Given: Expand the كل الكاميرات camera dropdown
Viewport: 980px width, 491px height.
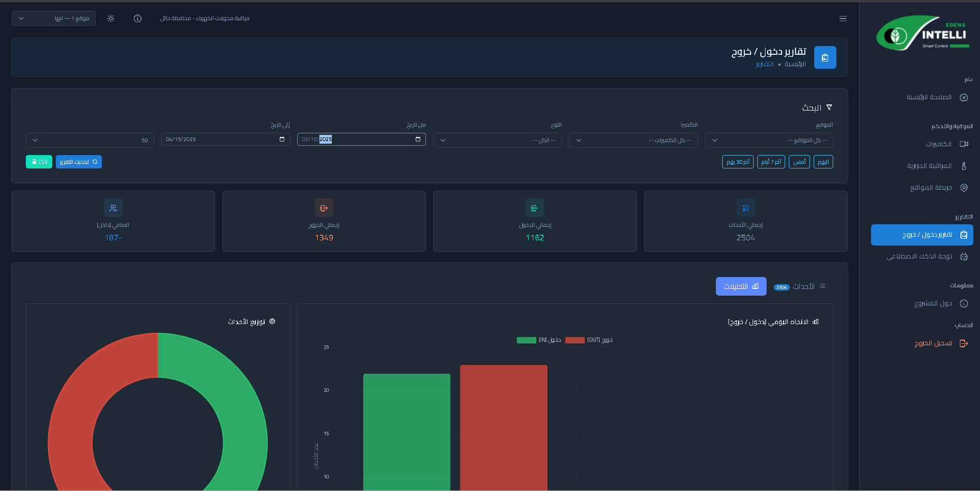Looking at the screenshot, I should [x=633, y=140].
